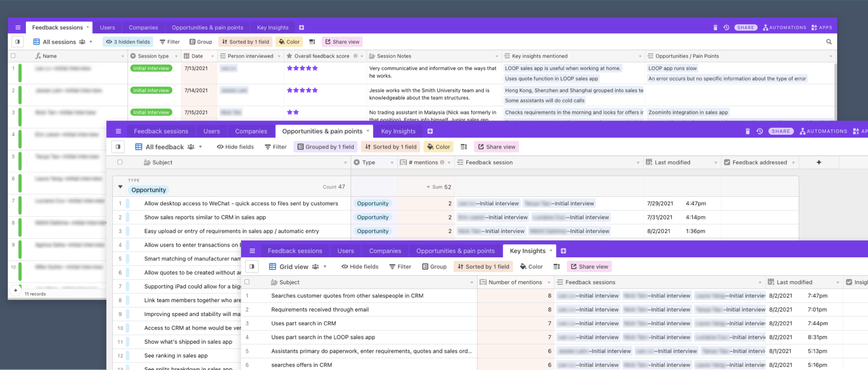Open the revision history icon in the Opportunities & pain points window

pos(760,131)
